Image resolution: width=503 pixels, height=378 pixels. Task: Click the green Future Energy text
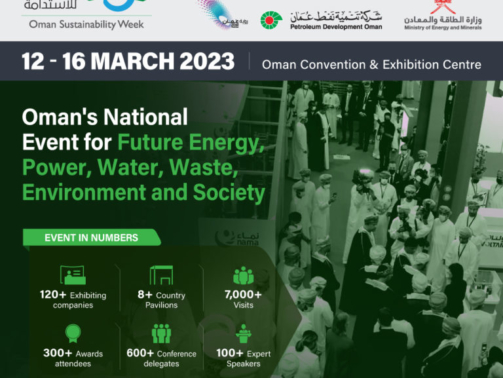191,143
